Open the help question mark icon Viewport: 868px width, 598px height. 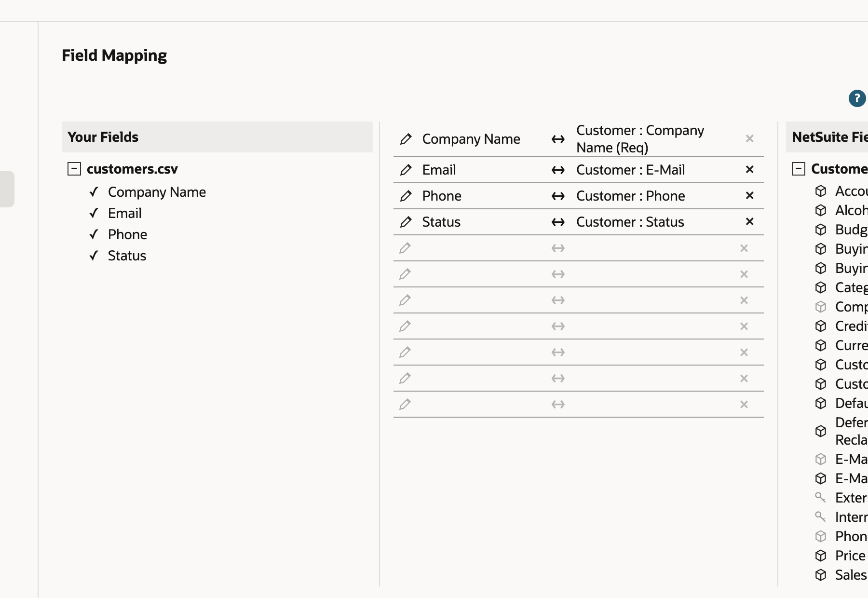pyautogui.click(x=857, y=98)
